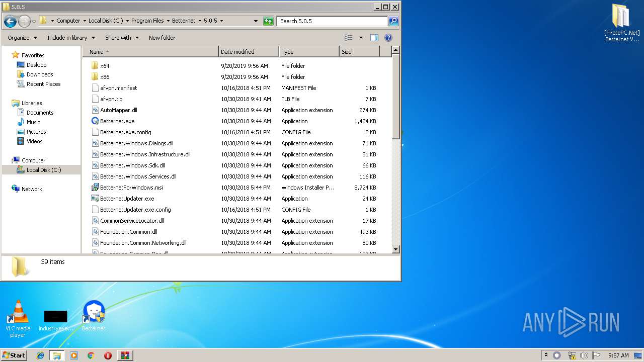
Task: Select Downloads under Favorites
Action: pyautogui.click(x=40, y=74)
